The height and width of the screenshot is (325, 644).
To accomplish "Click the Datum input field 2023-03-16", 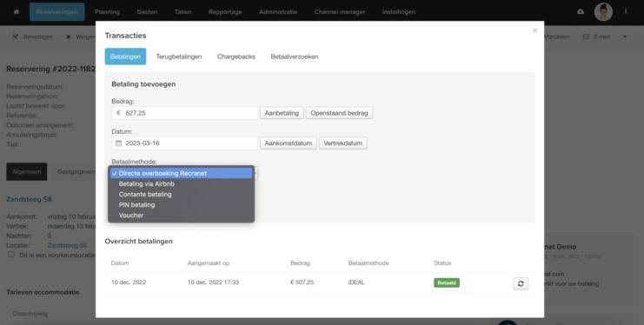I will point(184,143).
